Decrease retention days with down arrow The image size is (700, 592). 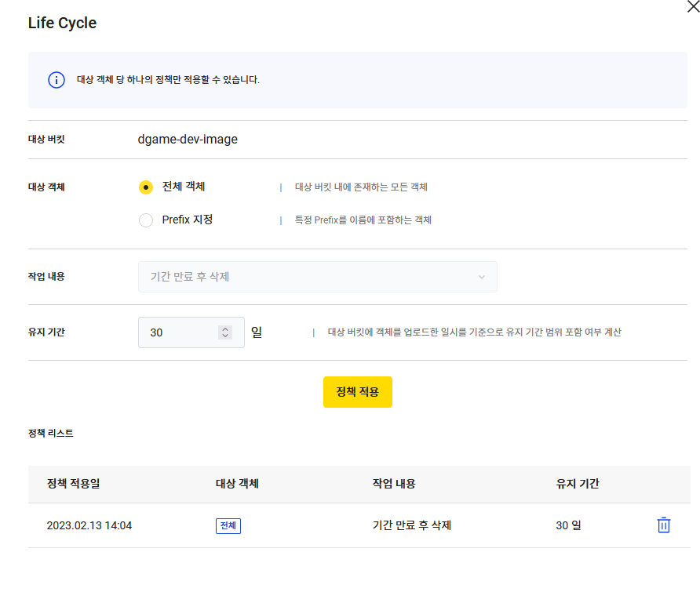click(x=225, y=336)
